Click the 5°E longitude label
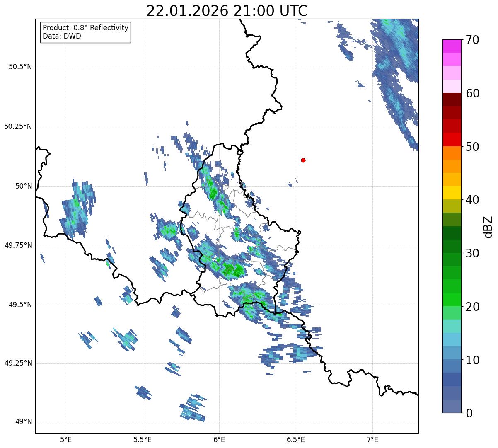Screen dimensions: 498x448 66,439
